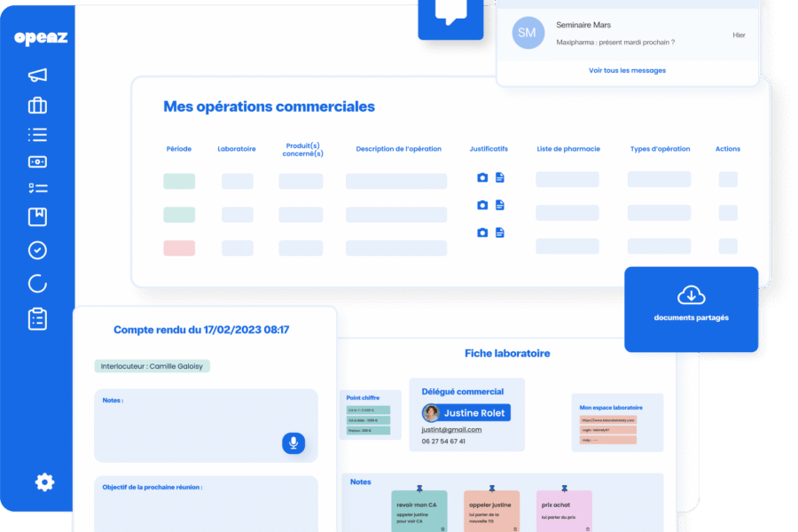The image size is (798, 532).
Task: Click the red period swatch in the third row
Action: point(177,249)
